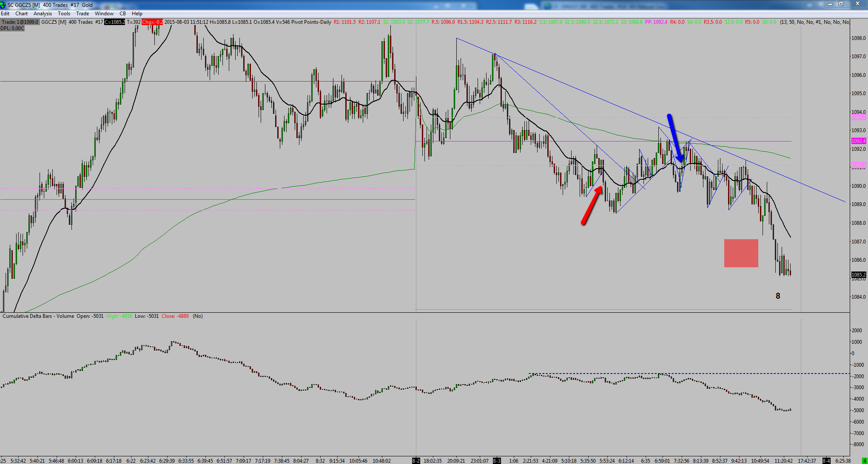This screenshot has height=464, width=868.
Task: Open the Window menu
Action: (x=104, y=14)
